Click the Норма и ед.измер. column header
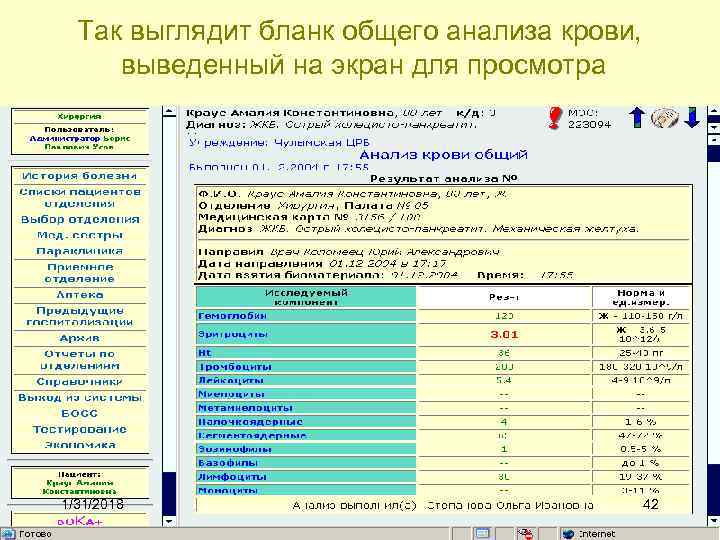The height and width of the screenshot is (540, 720). click(x=641, y=297)
